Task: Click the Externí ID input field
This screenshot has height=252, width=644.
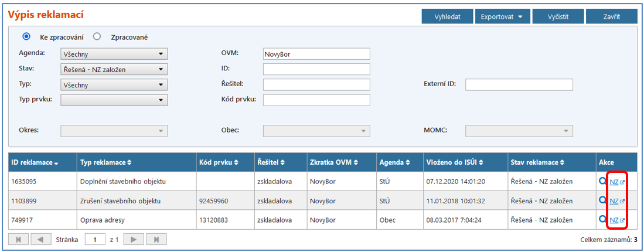Action: [x=519, y=85]
